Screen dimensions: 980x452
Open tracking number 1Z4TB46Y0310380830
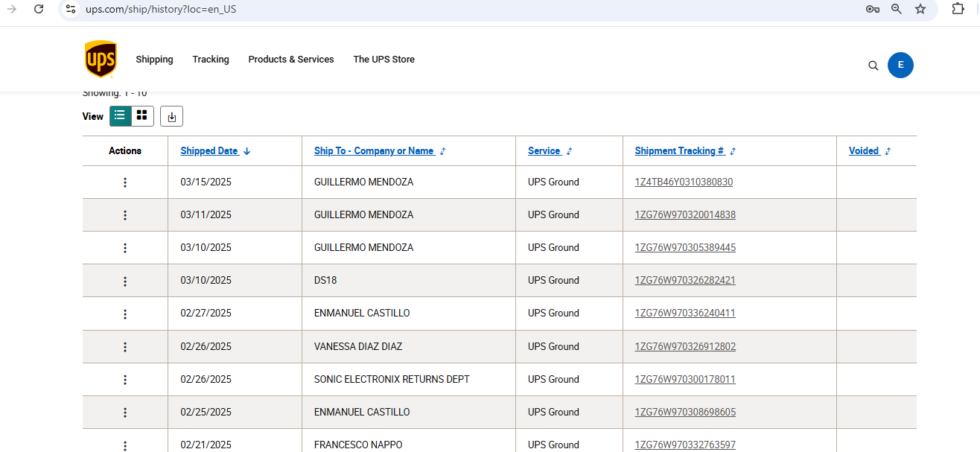point(684,182)
